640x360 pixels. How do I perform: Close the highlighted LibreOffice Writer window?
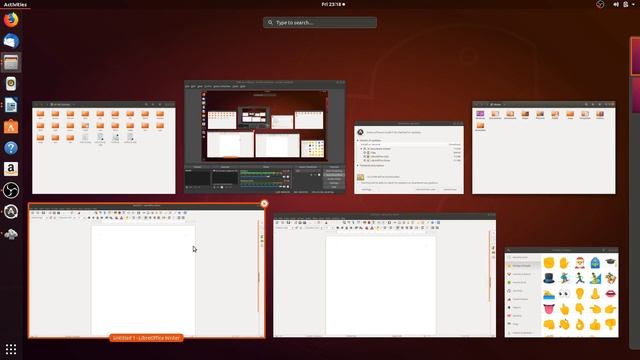point(264,203)
